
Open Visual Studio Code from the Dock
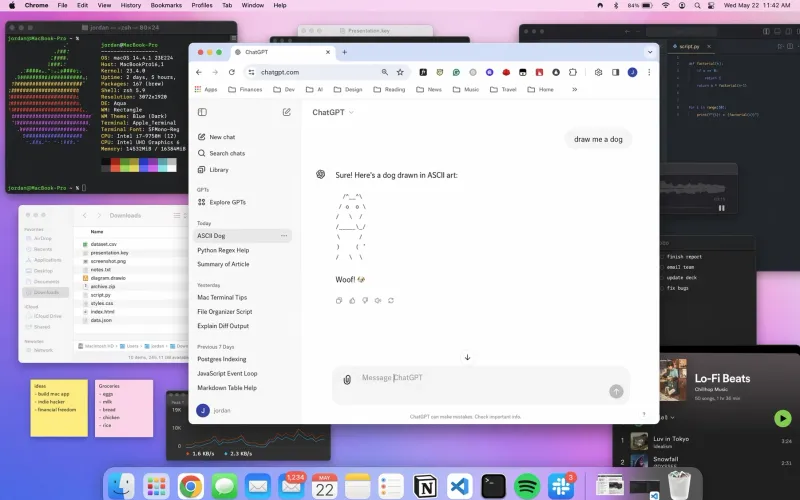[459, 486]
